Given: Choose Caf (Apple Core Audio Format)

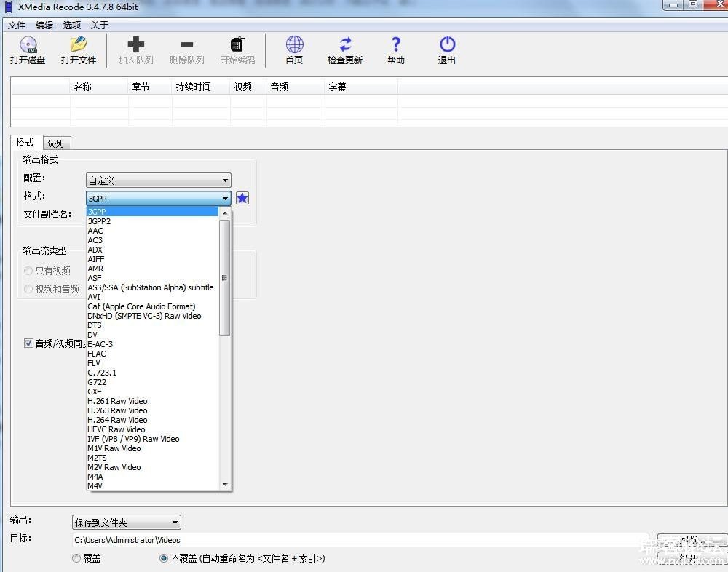Looking at the screenshot, I should pyautogui.click(x=152, y=306).
